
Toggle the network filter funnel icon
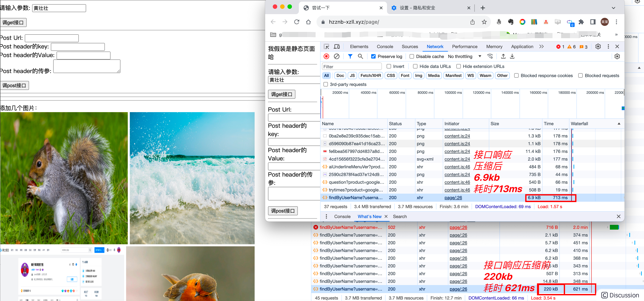(x=350, y=56)
